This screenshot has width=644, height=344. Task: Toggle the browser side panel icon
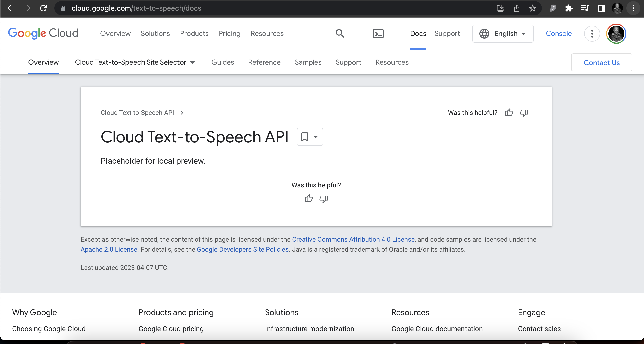click(x=601, y=8)
